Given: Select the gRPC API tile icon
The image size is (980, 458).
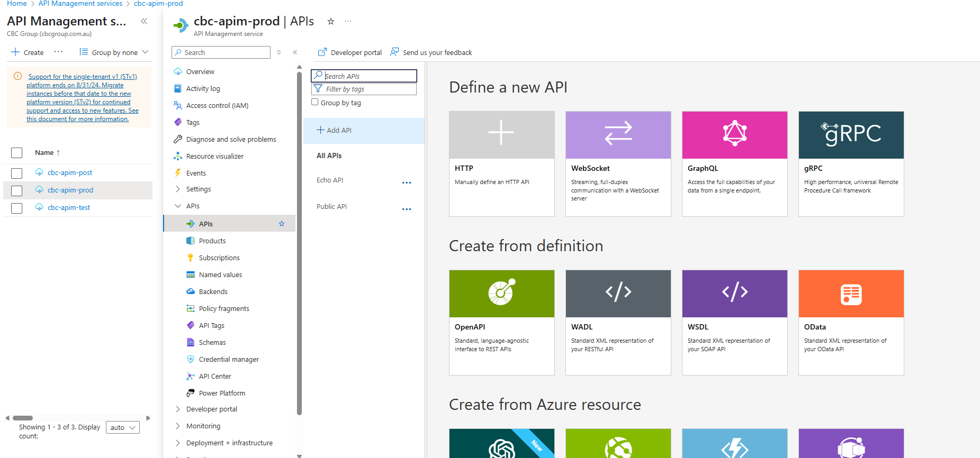Looking at the screenshot, I should tap(851, 134).
